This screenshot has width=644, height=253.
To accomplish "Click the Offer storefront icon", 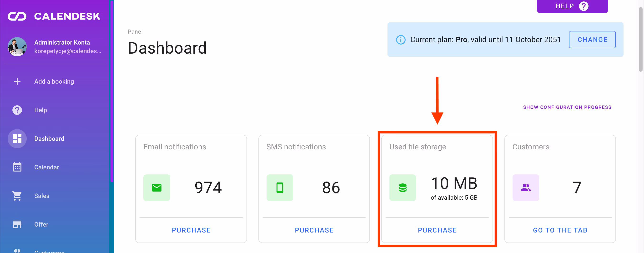I will tap(17, 224).
